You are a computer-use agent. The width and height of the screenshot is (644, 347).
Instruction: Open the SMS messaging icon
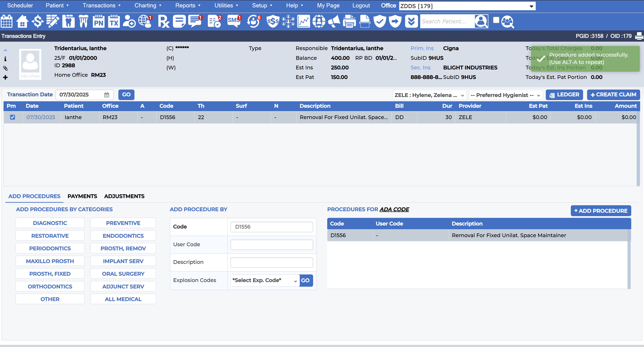pyautogui.click(x=234, y=21)
